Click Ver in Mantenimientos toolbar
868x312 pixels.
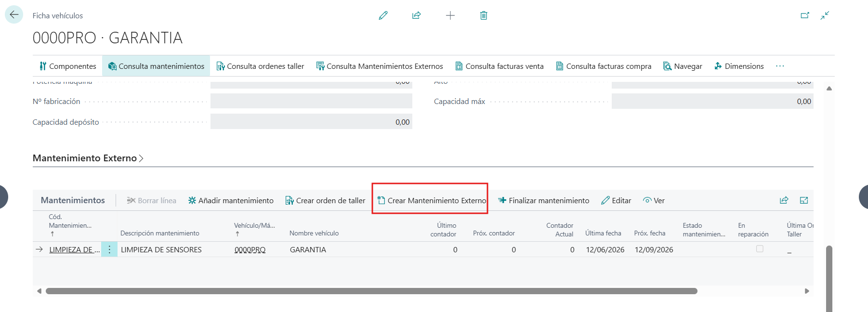click(654, 200)
